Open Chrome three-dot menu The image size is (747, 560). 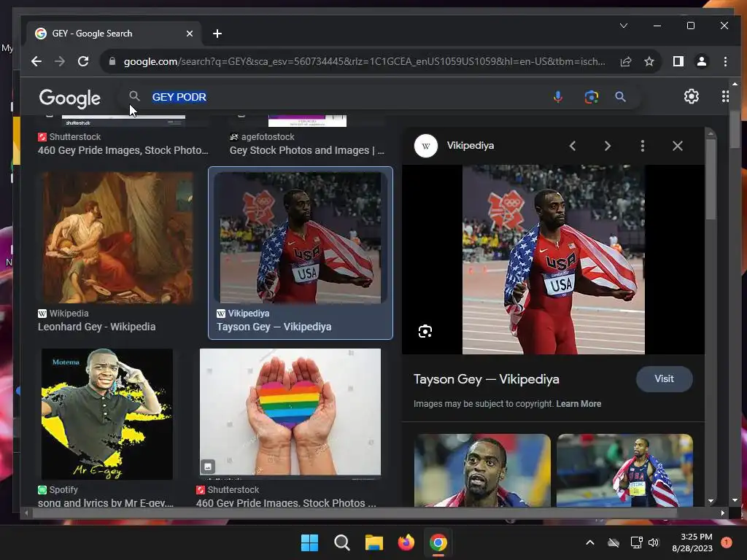click(x=725, y=61)
